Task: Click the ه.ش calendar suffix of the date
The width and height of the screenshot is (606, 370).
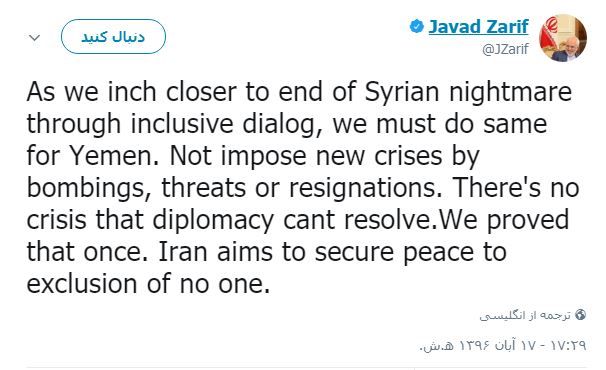Action: pyautogui.click(x=436, y=345)
